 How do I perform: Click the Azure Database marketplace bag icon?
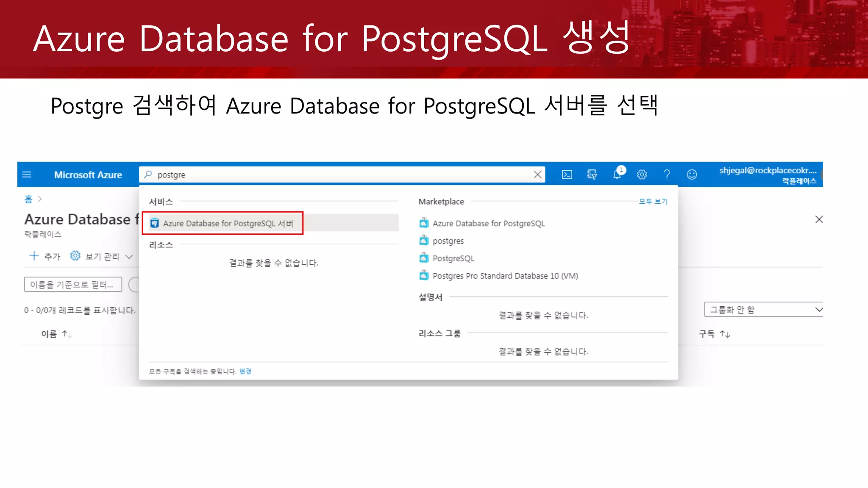424,223
